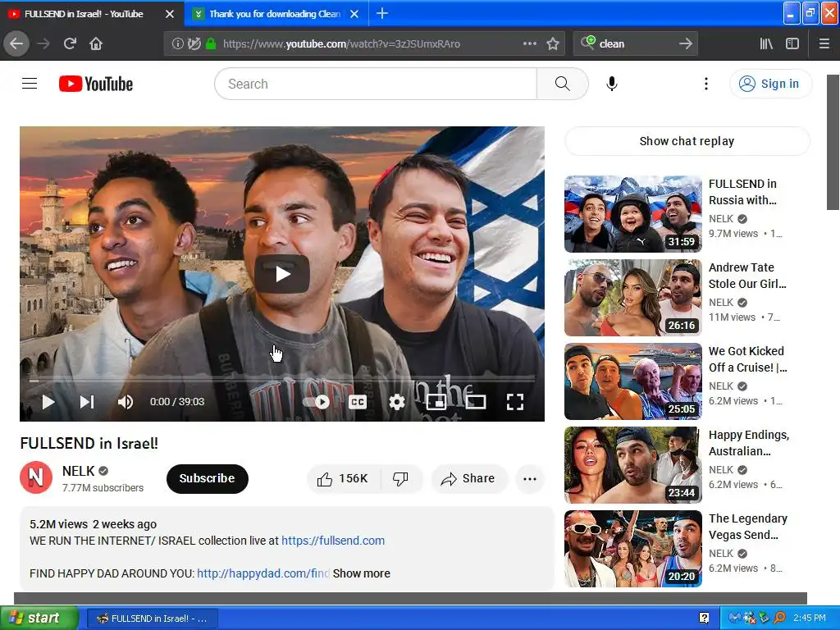Viewport: 840px width, 630px height.
Task: Open 'The Legendary Vegas Send' video title
Action: point(748,526)
